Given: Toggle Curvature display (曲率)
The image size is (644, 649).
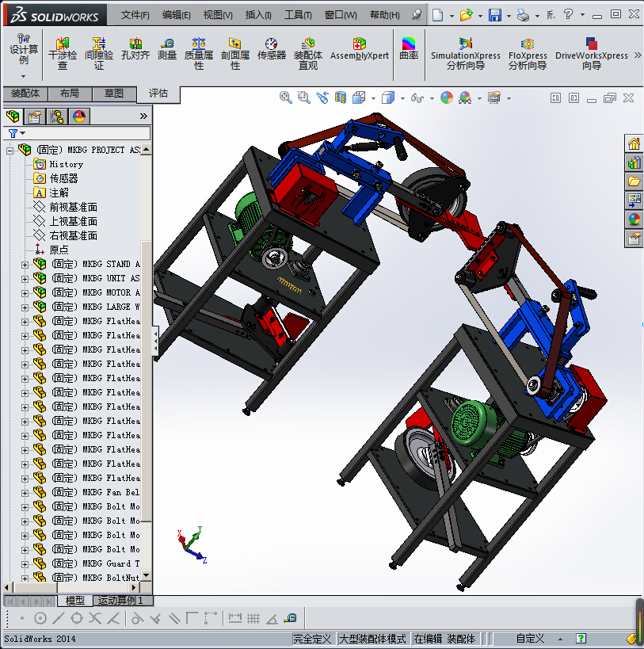Looking at the screenshot, I should pyautogui.click(x=409, y=49).
